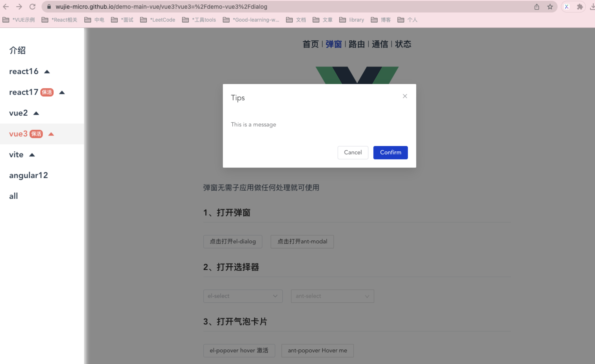This screenshot has height=364, width=595.
Task: Open the share page icon
Action: (537, 6)
